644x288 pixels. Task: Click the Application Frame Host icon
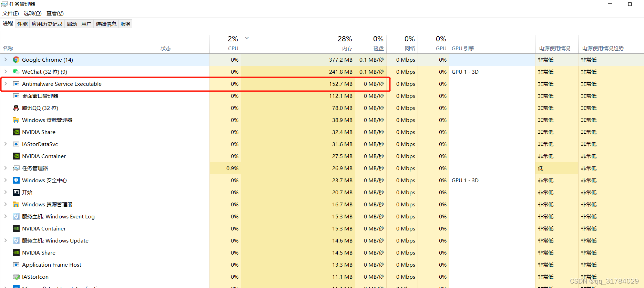pyautogui.click(x=16, y=265)
